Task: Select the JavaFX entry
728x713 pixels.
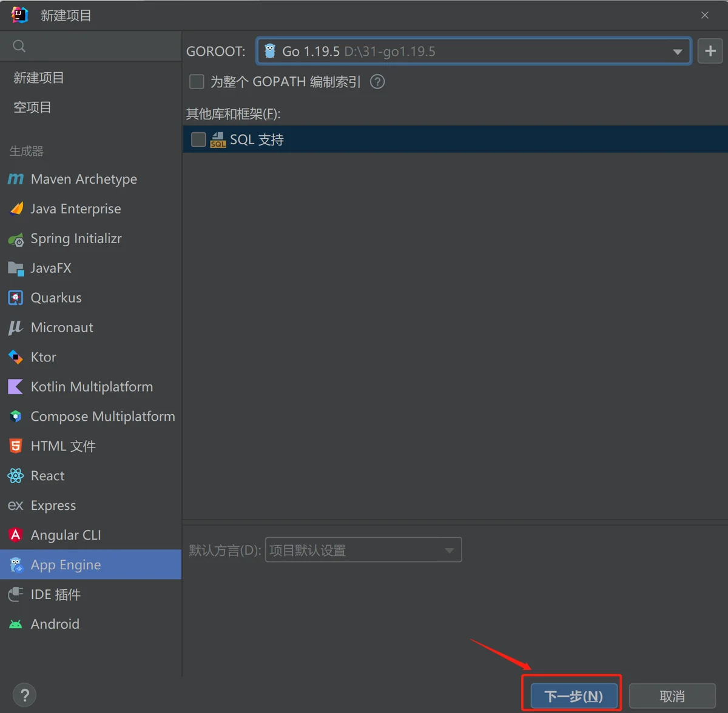Action: (91, 268)
